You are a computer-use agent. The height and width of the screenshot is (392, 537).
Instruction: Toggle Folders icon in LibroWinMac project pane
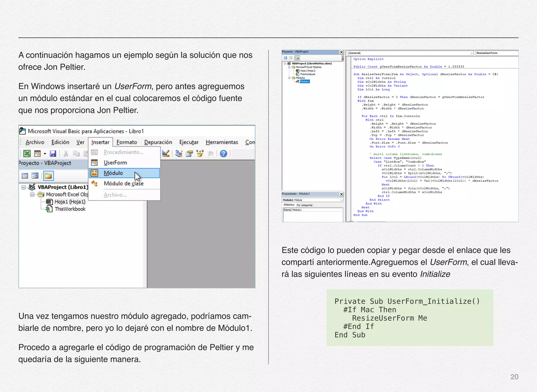297,58
